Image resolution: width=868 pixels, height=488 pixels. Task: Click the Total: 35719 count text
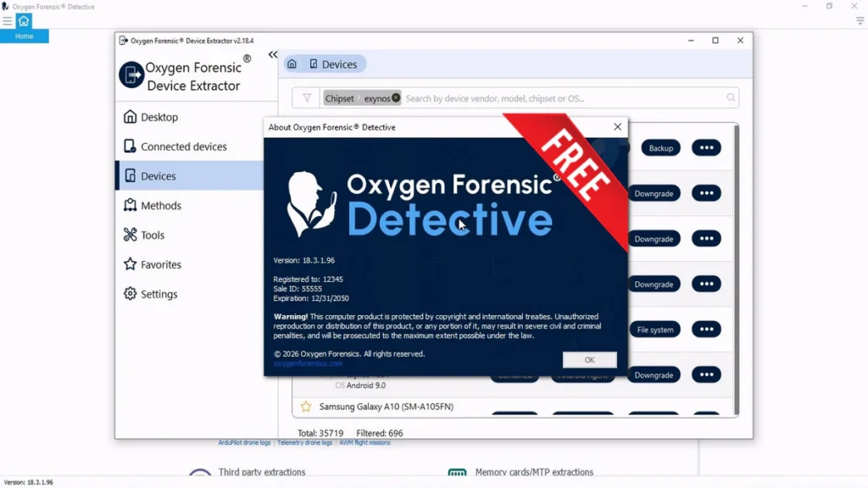[x=320, y=433]
